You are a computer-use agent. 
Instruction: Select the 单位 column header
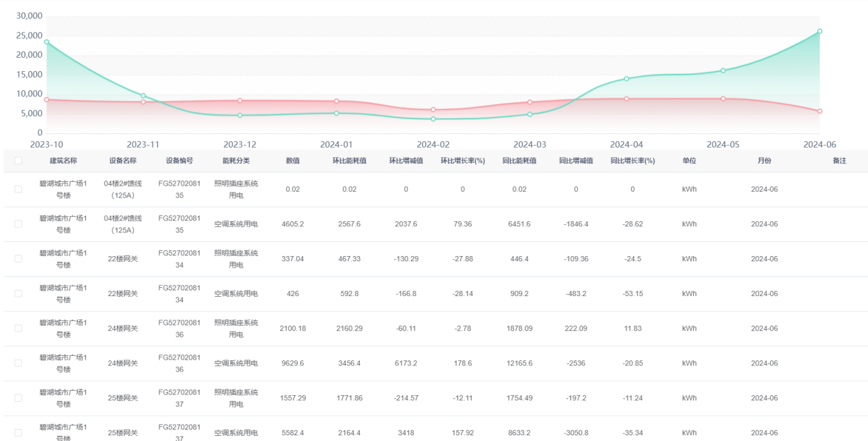tap(689, 161)
